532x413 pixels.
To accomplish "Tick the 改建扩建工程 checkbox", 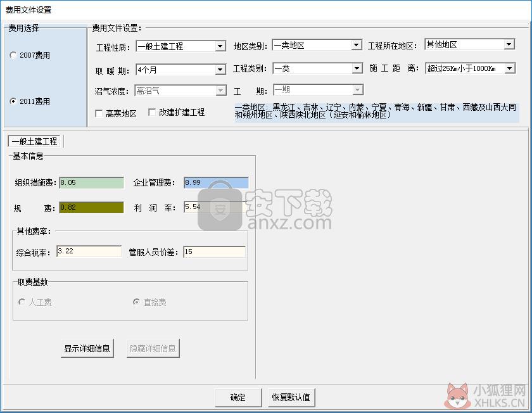I will tap(151, 112).
